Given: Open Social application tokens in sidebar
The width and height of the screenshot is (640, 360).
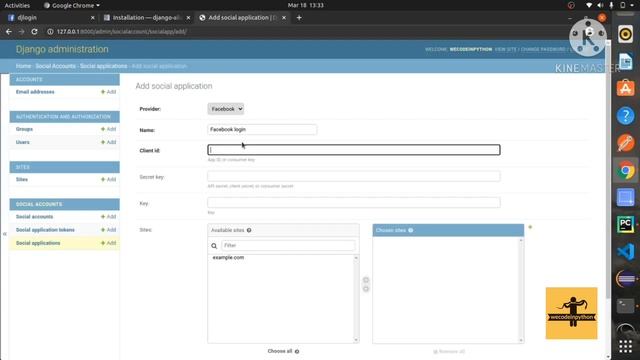Looking at the screenshot, I should click(45, 230).
